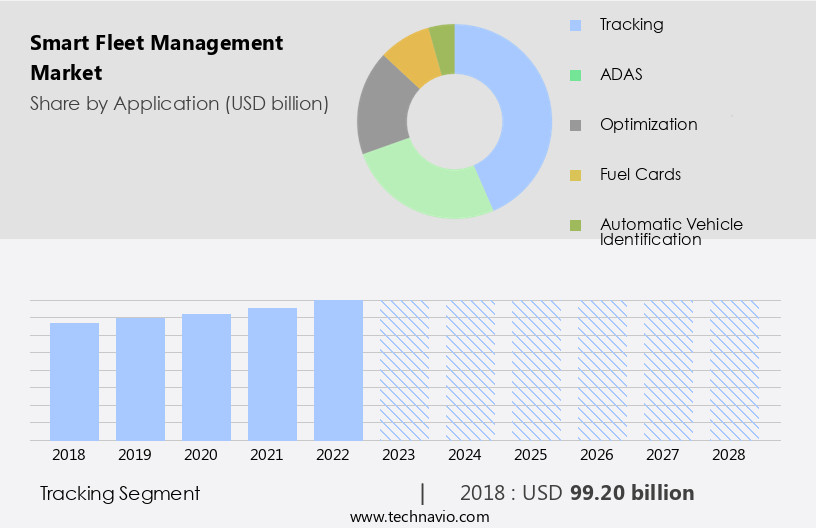Click the 2018 bar in the chart
Image resolution: width=816 pixels, height=528 pixels.
(x=75, y=381)
